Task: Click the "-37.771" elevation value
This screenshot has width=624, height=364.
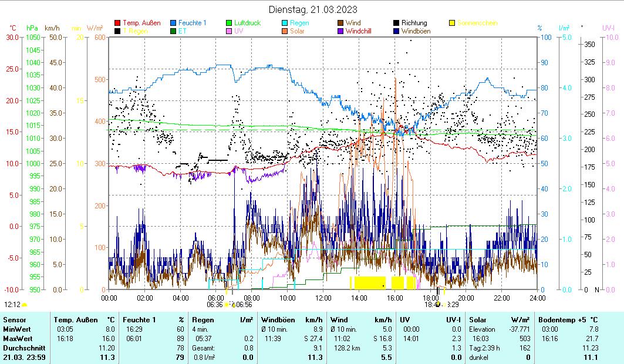Action: [520, 329]
